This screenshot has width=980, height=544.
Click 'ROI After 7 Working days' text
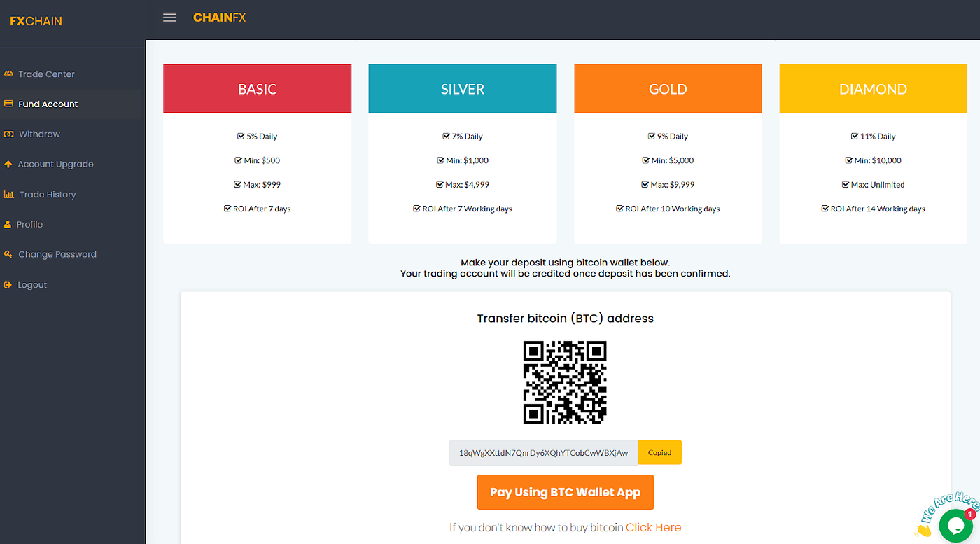pos(467,209)
